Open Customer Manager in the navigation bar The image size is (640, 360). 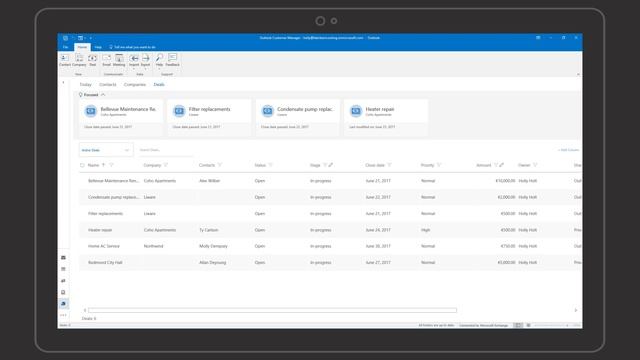63,304
